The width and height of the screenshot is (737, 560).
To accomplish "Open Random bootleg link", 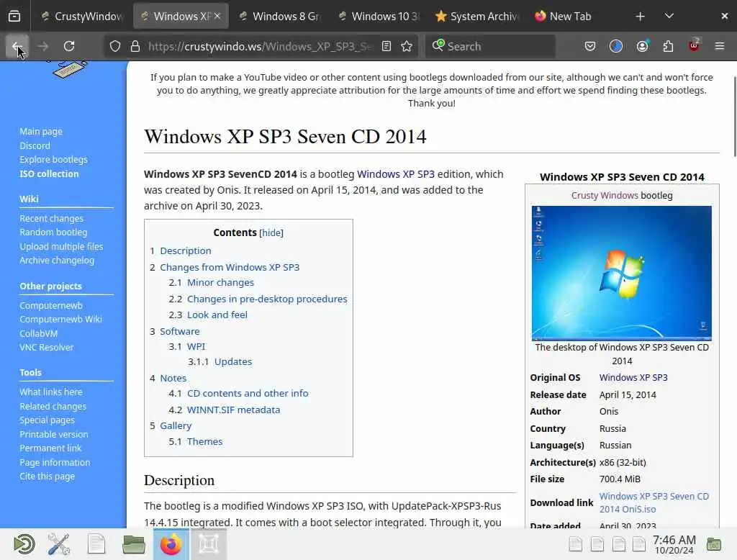I will pyautogui.click(x=53, y=232).
